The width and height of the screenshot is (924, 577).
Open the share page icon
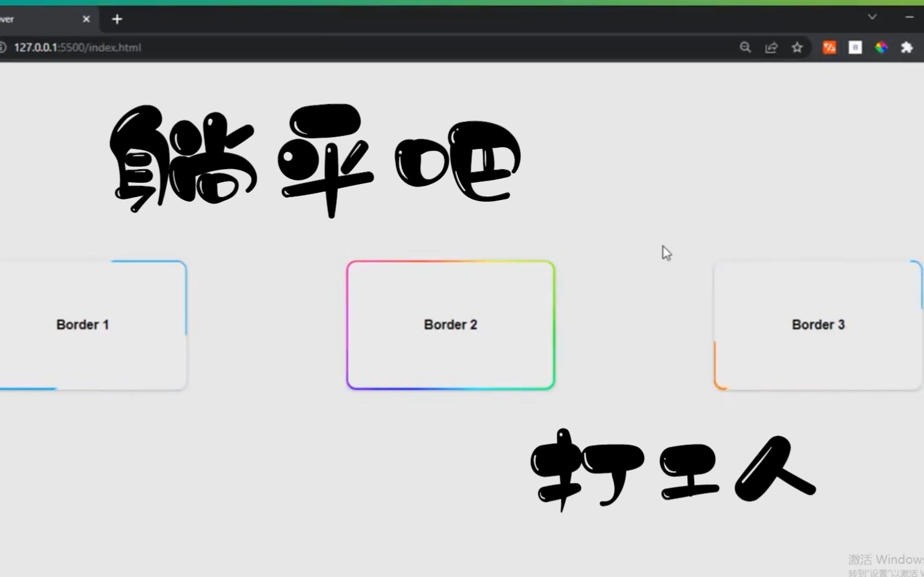coord(771,47)
